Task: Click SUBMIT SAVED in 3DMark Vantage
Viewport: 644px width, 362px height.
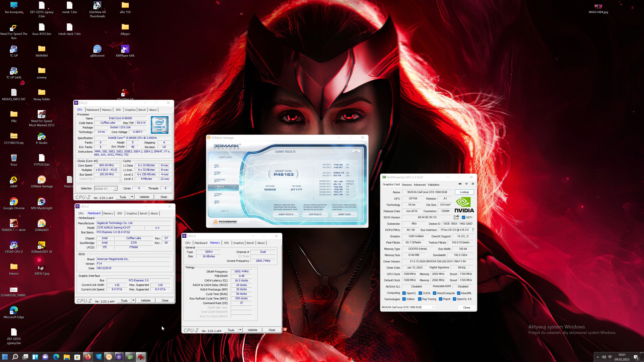Action: point(344,214)
